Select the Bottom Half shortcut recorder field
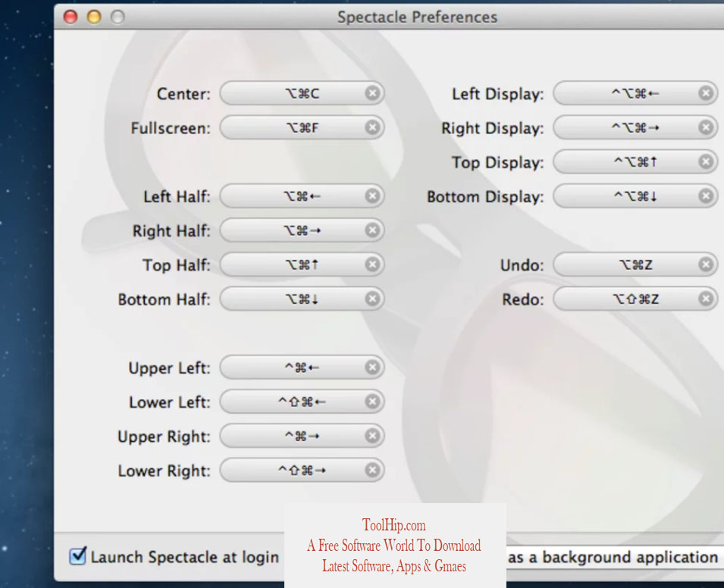724x588 pixels. point(302,299)
